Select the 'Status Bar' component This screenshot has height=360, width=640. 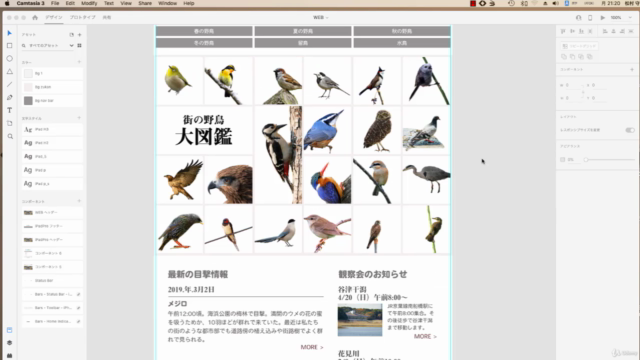(52, 280)
